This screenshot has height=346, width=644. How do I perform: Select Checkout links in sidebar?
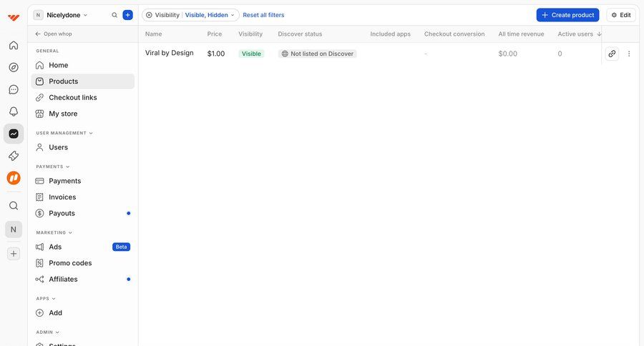72,97
